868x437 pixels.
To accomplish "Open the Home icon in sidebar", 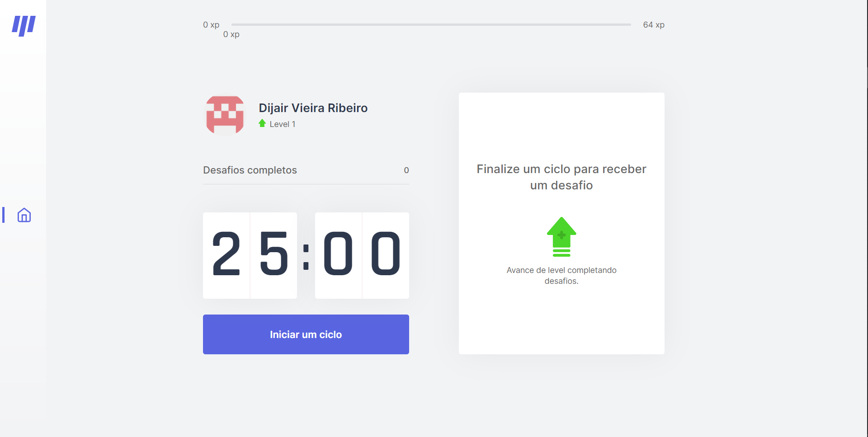I will pyautogui.click(x=24, y=215).
